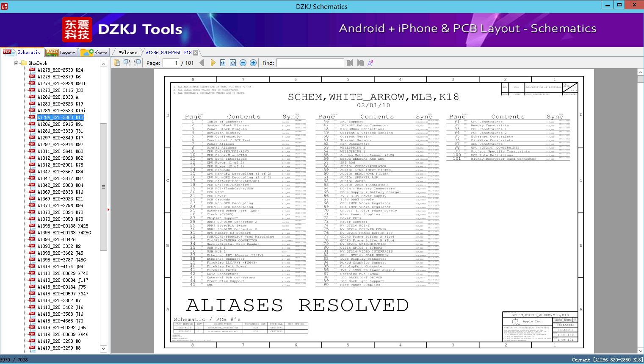This screenshot has width=644, height=364.
Task: Open A1286_820-3330 J31 schematic
Action: click(60, 131)
